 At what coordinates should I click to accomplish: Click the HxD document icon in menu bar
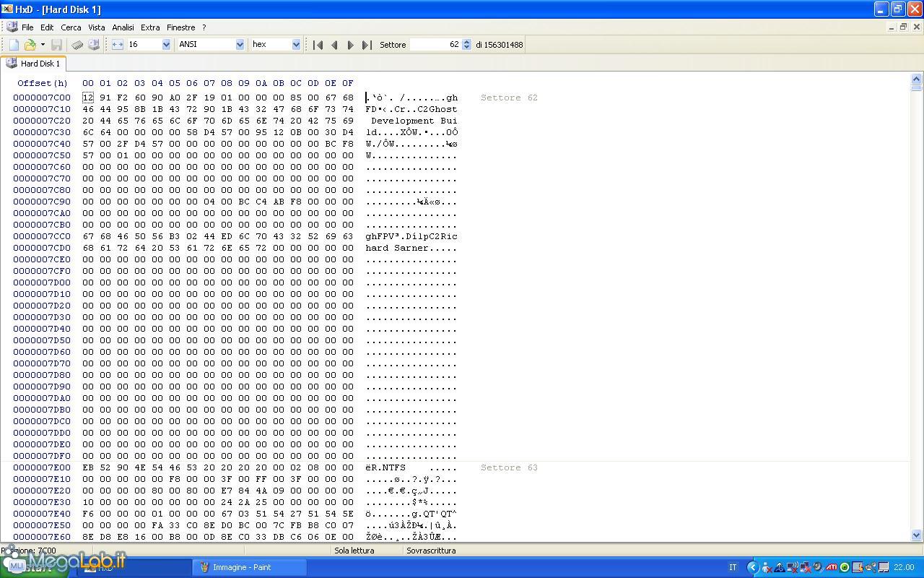[11, 27]
